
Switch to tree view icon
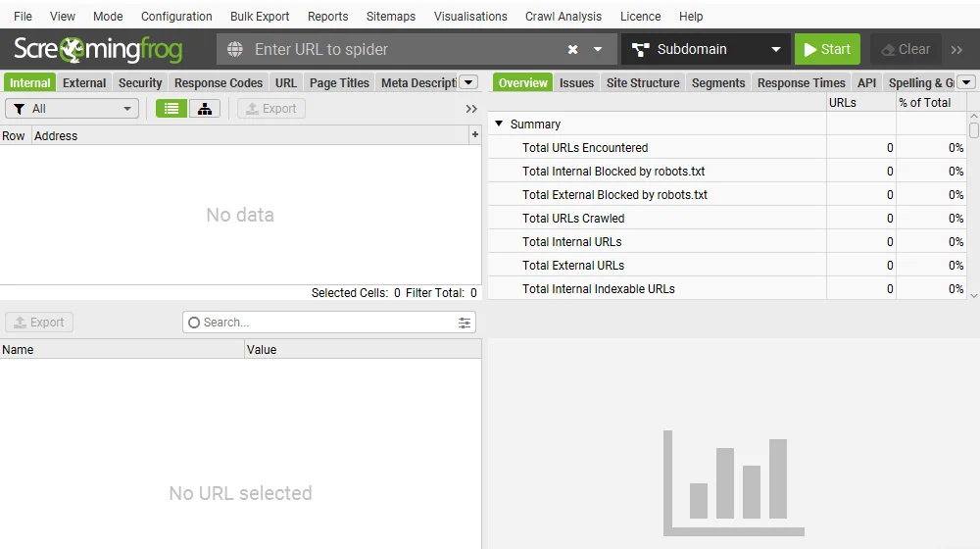pyautogui.click(x=205, y=109)
